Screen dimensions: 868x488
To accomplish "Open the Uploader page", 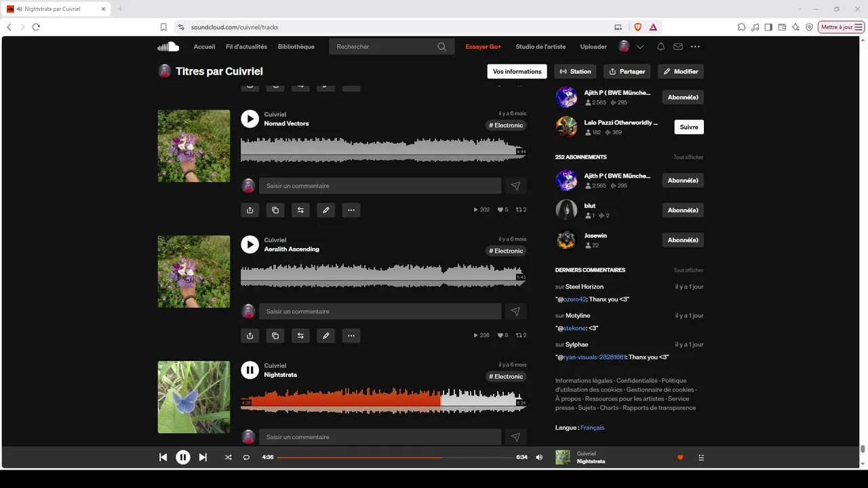I will 593,47.
